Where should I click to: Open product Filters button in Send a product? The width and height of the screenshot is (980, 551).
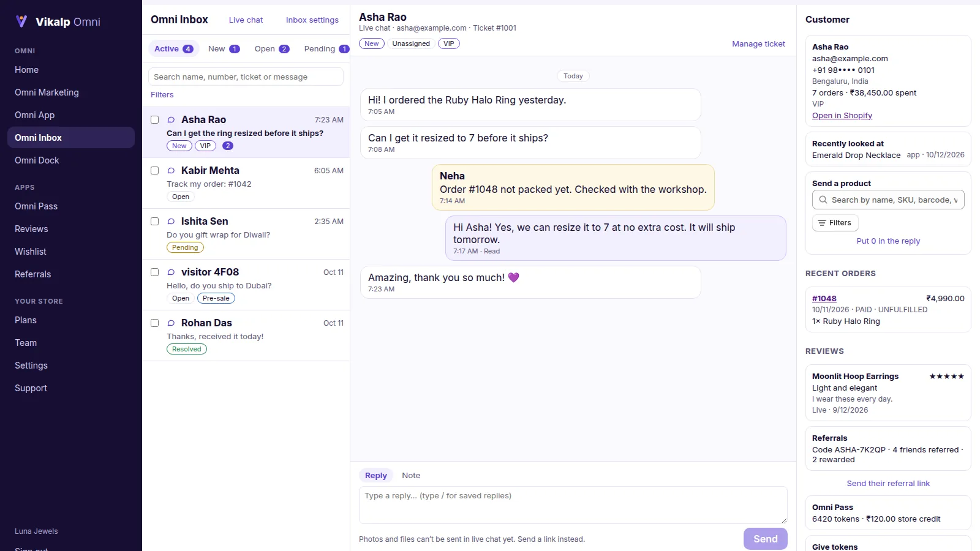click(835, 223)
